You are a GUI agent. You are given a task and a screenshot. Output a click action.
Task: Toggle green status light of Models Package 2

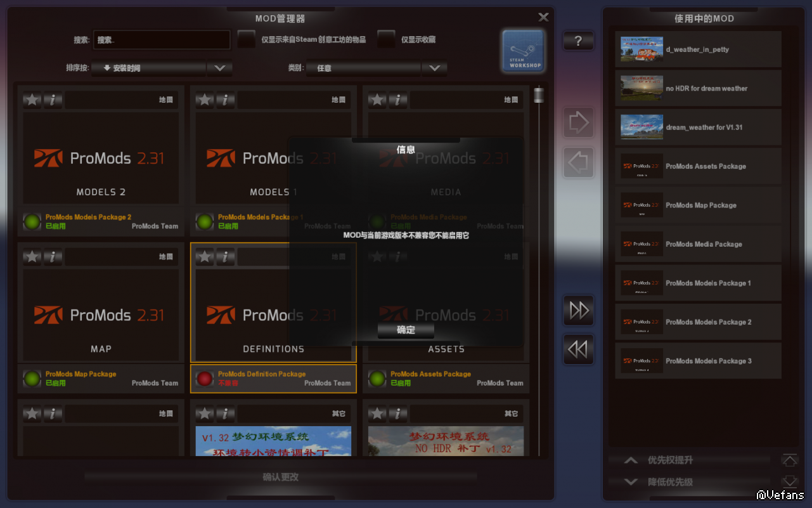[x=32, y=221]
